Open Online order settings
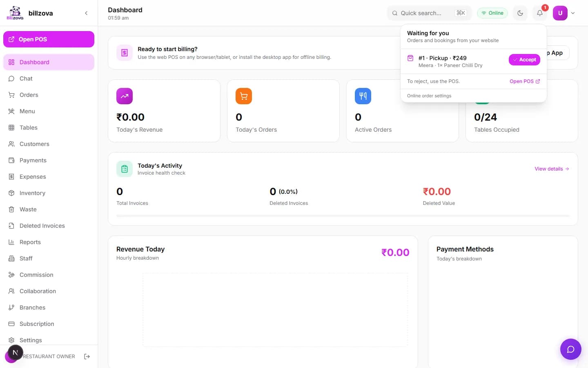This screenshot has height=368, width=588. coord(429,96)
